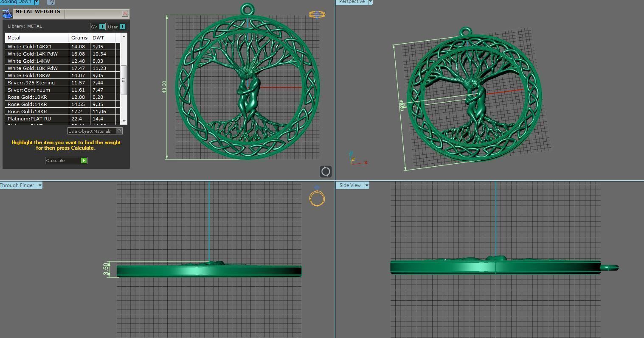
Task: Open the Through Finger viewport dropdown arrow
Action: (40, 185)
